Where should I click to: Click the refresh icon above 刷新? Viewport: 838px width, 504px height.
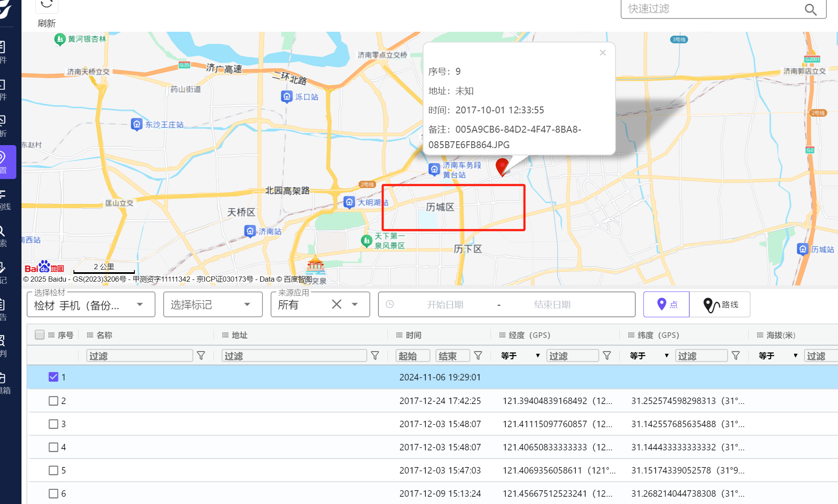click(x=46, y=5)
